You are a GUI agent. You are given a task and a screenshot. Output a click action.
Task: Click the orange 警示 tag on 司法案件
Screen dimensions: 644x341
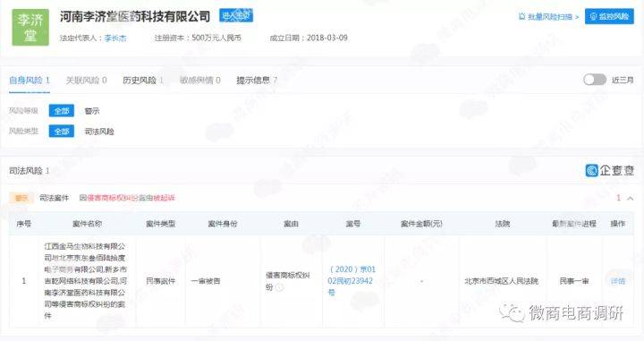click(21, 199)
